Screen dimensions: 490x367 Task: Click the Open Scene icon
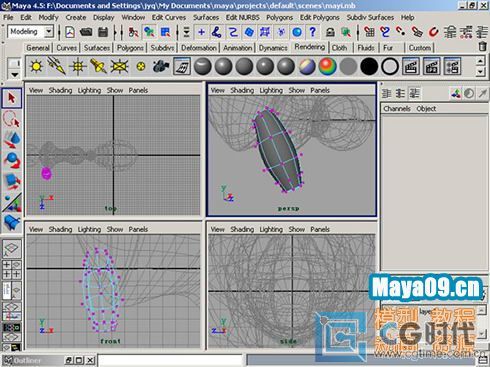pos(86,32)
